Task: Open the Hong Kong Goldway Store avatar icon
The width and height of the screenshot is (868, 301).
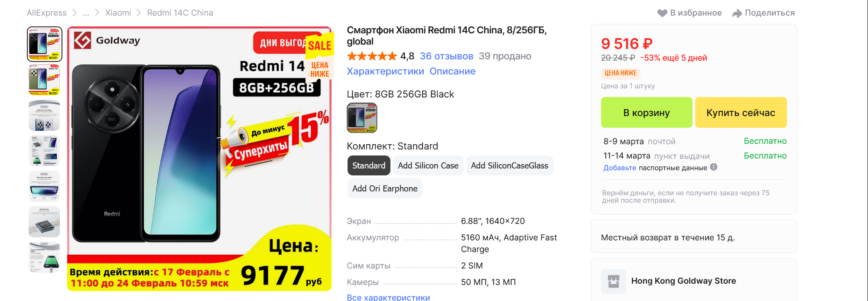Action: click(614, 282)
